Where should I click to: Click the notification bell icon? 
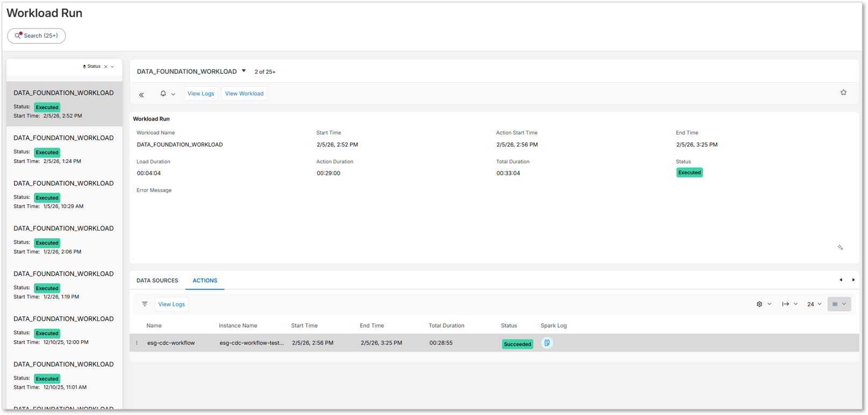(163, 94)
